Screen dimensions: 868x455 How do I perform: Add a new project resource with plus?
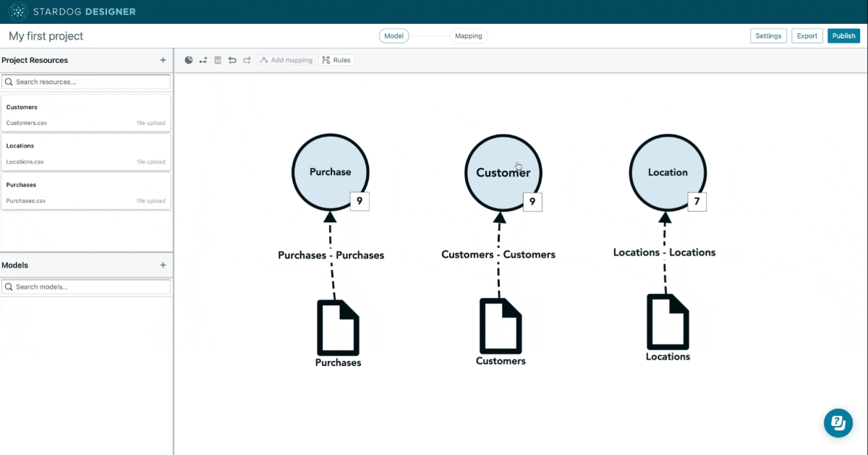[163, 60]
